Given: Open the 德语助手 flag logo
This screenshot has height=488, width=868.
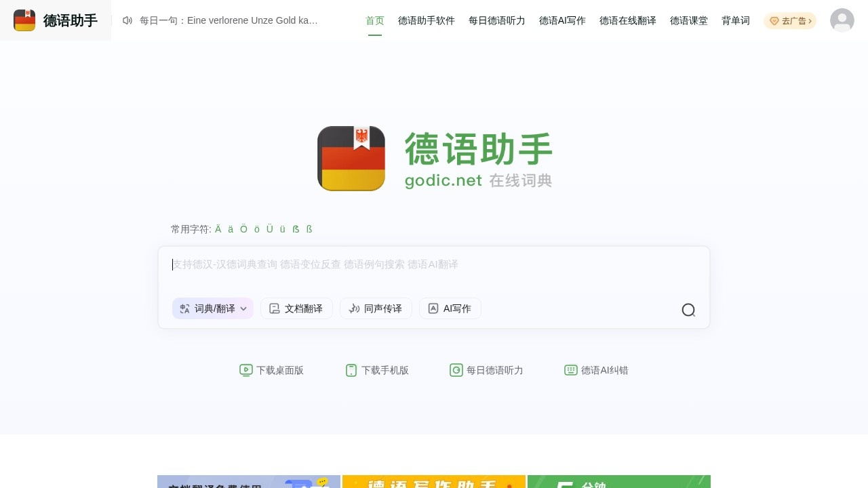Looking at the screenshot, I should [24, 20].
